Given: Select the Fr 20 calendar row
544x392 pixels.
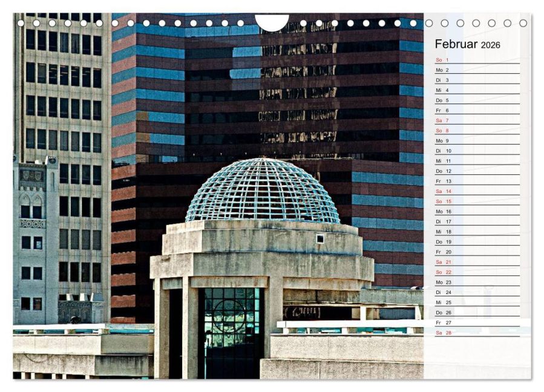Looking at the screenshot, I should point(477,252).
